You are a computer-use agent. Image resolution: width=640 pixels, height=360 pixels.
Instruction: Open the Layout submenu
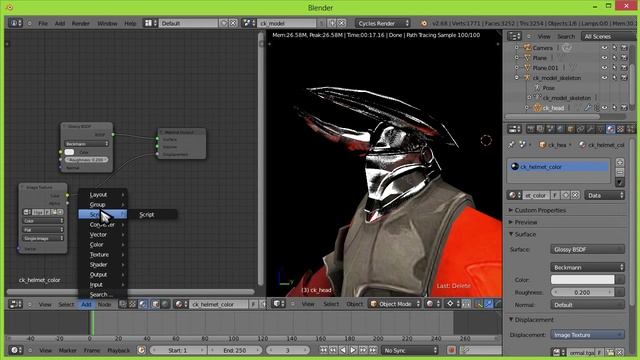click(103, 195)
